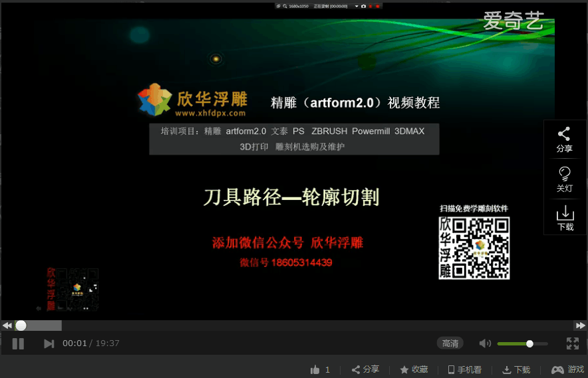The width and height of the screenshot is (588, 378).
Task: Click 分享 in the right side panel
Action: [564, 140]
